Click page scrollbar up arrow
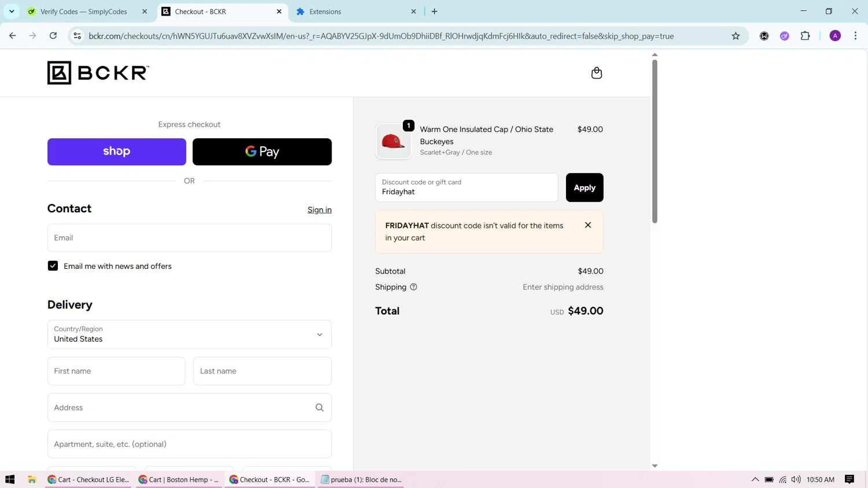The height and width of the screenshot is (488, 868). [654, 55]
